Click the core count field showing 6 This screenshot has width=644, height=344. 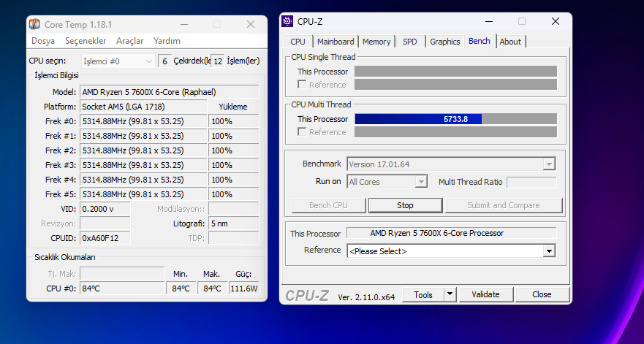pyautogui.click(x=164, y=61)
